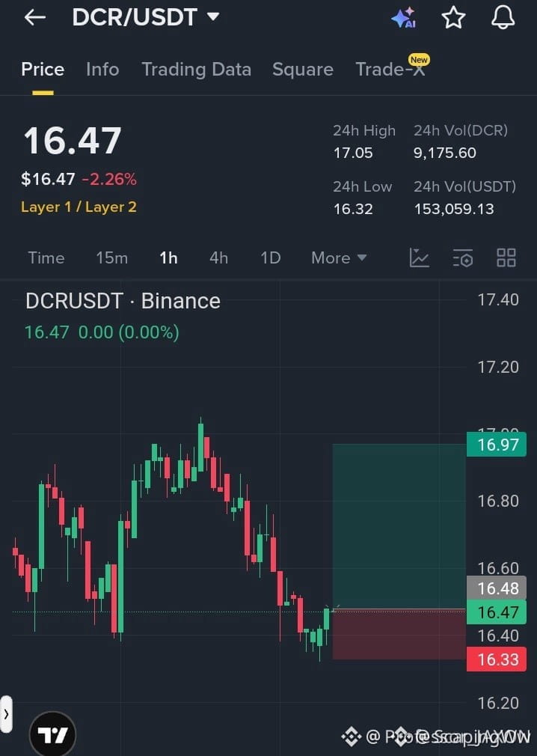Click the 24h High value 17.05
This screenshot has height=756, width=537.
click(x=353, y=153)
